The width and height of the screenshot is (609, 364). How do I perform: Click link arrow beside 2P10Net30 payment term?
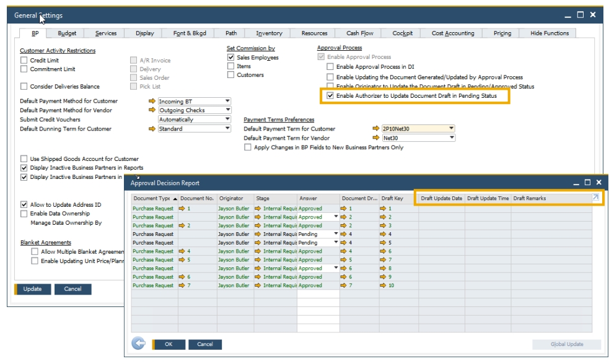click(x=375, y=129)
